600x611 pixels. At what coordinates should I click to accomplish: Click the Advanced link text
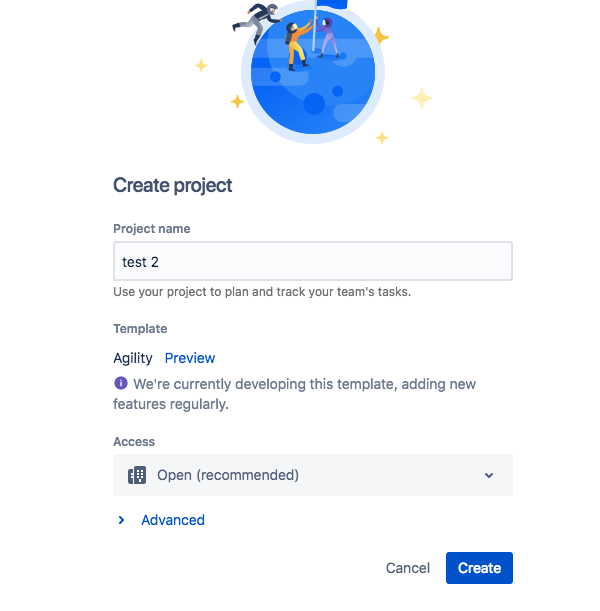coord(173,520)
